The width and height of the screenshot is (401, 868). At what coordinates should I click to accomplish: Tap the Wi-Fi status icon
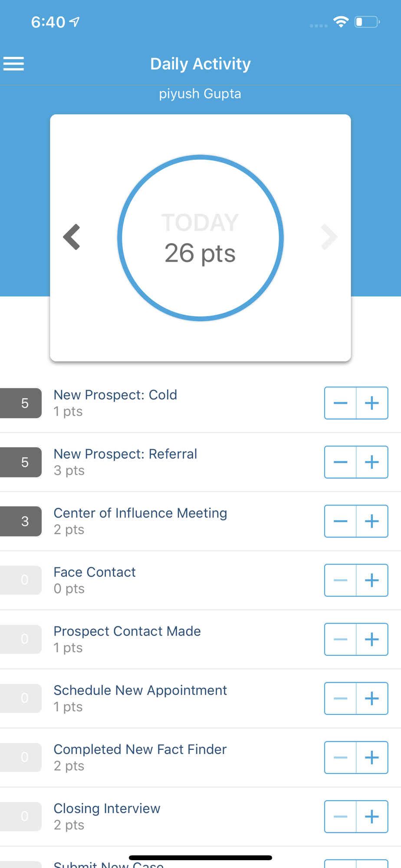341,22
